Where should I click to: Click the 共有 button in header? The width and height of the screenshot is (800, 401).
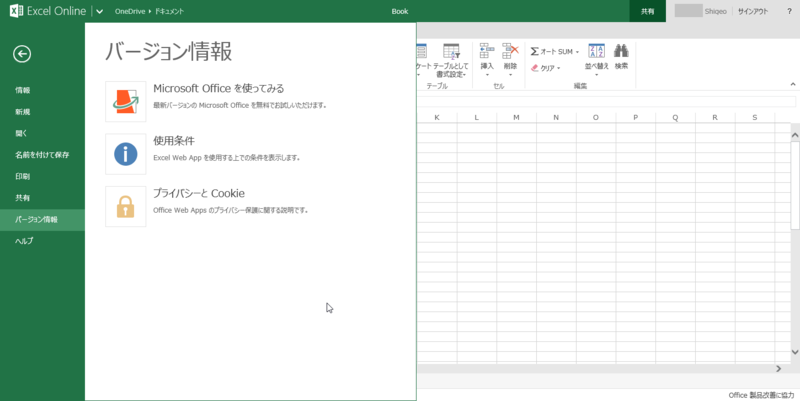[x=647, y=11]
